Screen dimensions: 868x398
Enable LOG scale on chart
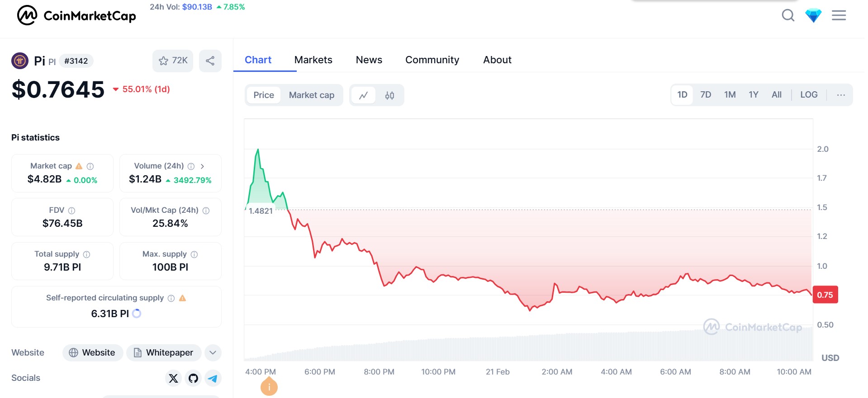pos(808,95)
